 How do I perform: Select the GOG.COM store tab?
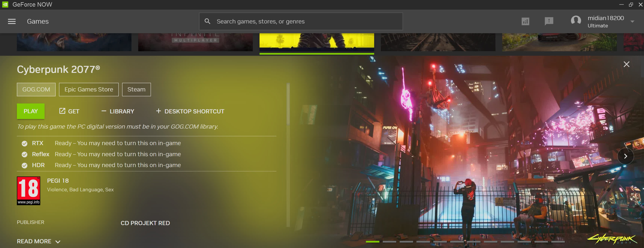click(36, 89)
